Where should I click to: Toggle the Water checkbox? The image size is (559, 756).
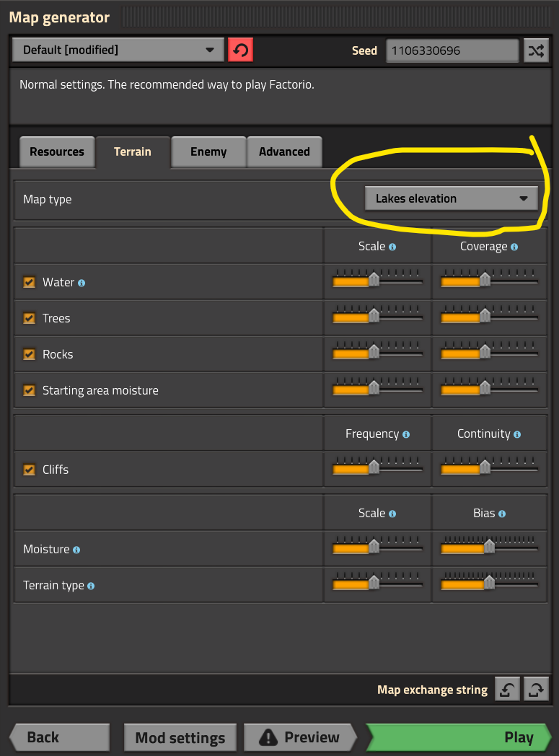(x=30, y=282)
